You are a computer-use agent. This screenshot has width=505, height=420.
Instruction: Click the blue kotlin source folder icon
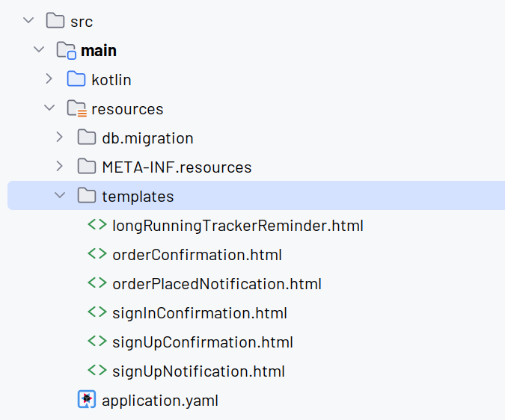point(76,78)
